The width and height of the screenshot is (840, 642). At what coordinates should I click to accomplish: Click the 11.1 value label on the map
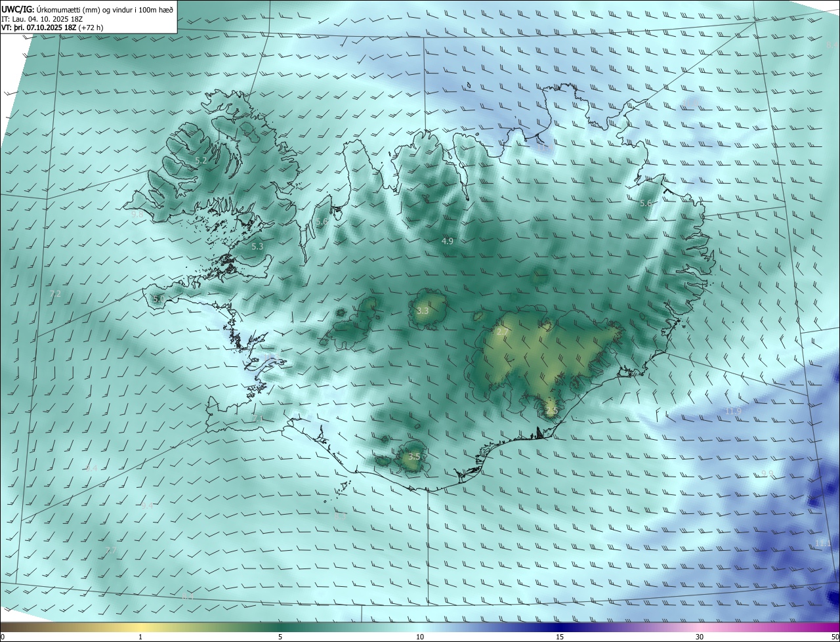pos(823,543)
